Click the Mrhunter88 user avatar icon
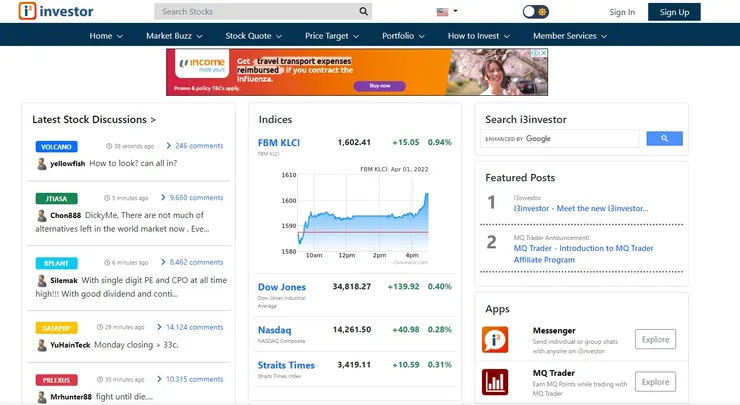Screen dimensions: 740x405 (42, 397)
